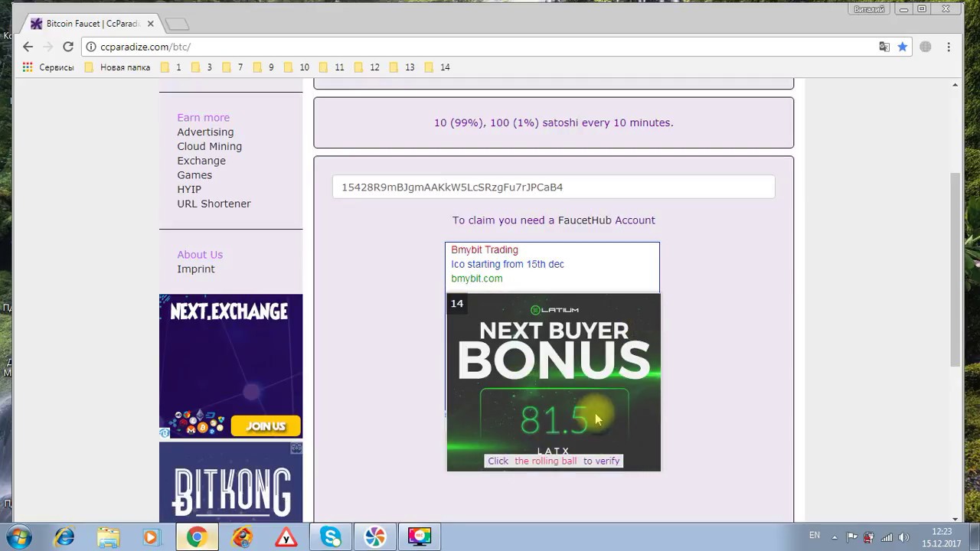Reload the page with the refresh icon

click(68, 47)
